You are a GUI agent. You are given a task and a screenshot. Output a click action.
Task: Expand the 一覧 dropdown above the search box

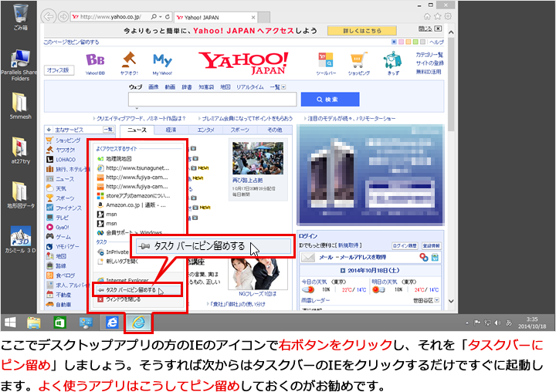click(x=283, y=87)
